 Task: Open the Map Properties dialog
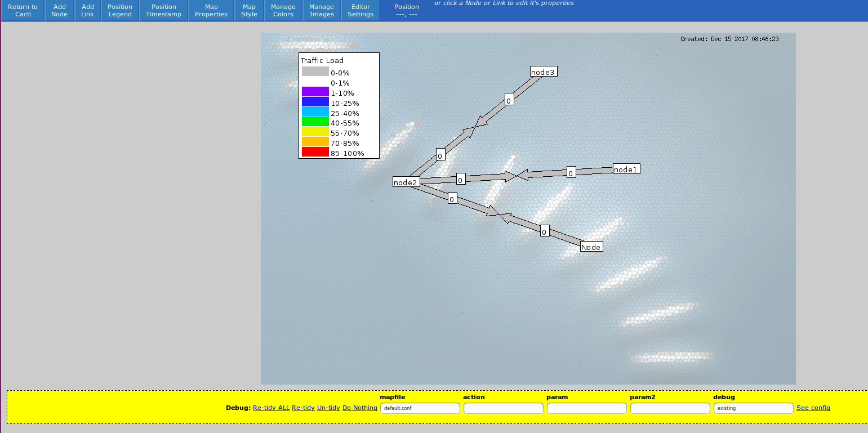[x=210, y=11]
